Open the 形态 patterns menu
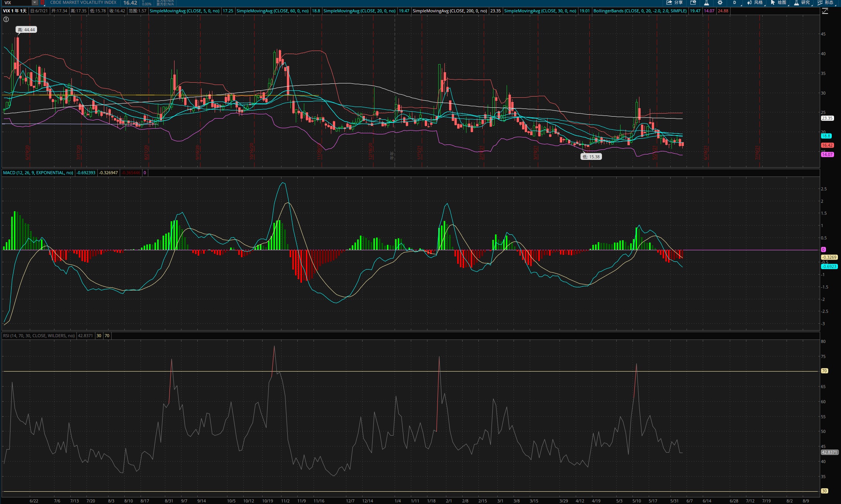 [826, 2]
